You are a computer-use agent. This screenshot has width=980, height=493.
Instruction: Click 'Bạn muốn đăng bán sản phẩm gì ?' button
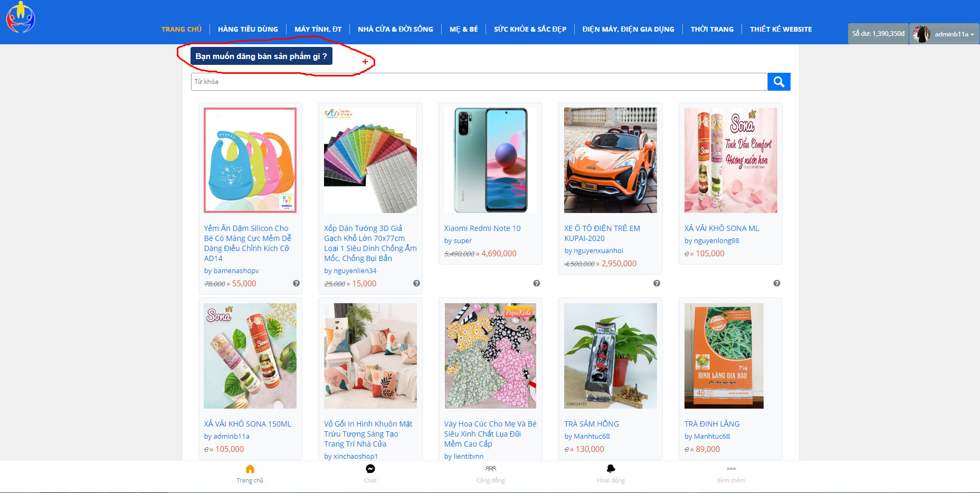(x=261, y=56)
